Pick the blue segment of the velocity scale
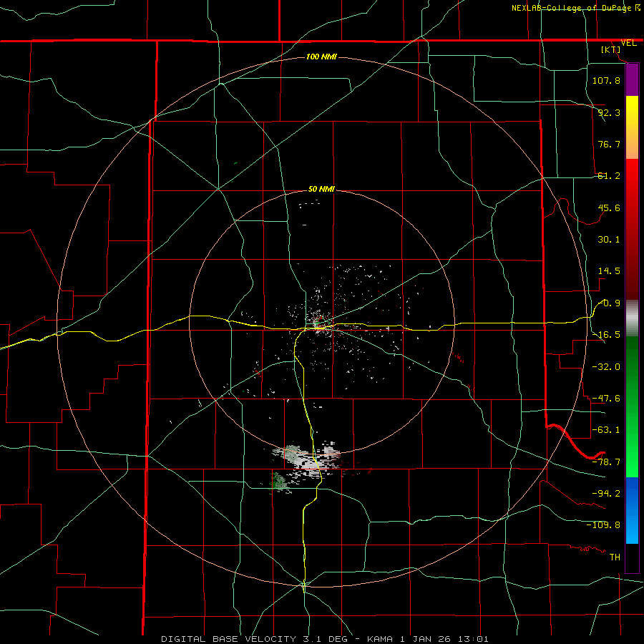The image size is (644, 644). click(x=632, y=510)
